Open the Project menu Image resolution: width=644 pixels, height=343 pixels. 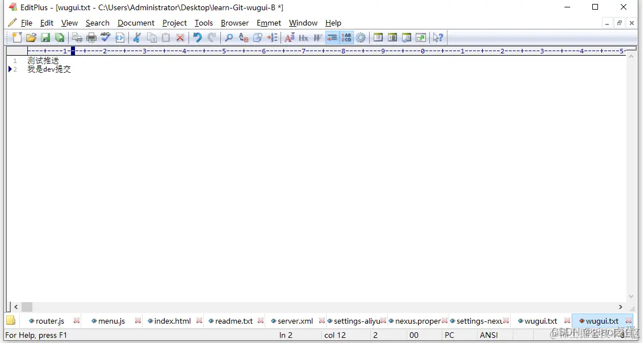[x=174, y=23]
